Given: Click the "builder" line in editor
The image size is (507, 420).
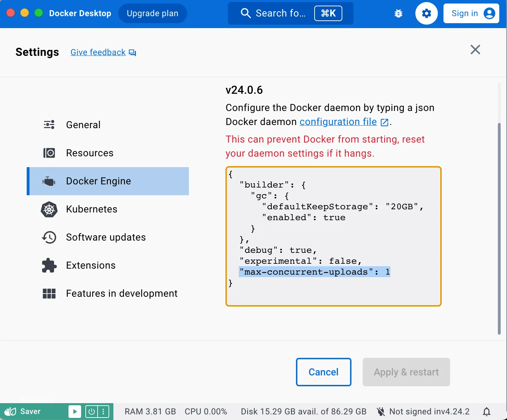Looking at the screenshot, I should (x=273, y=185).
